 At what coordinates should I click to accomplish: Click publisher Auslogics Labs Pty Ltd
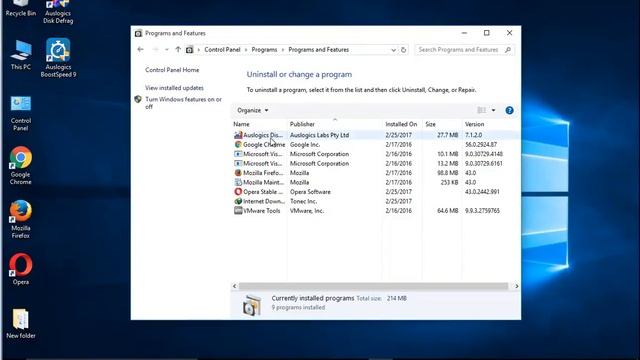pyautogui.click(x=320, y=135)
